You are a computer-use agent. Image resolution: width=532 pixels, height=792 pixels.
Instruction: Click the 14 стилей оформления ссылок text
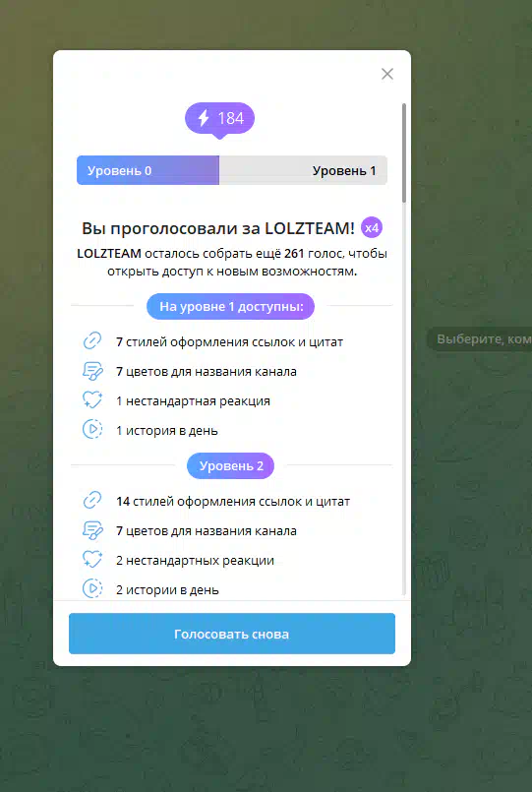pos(233,502)
